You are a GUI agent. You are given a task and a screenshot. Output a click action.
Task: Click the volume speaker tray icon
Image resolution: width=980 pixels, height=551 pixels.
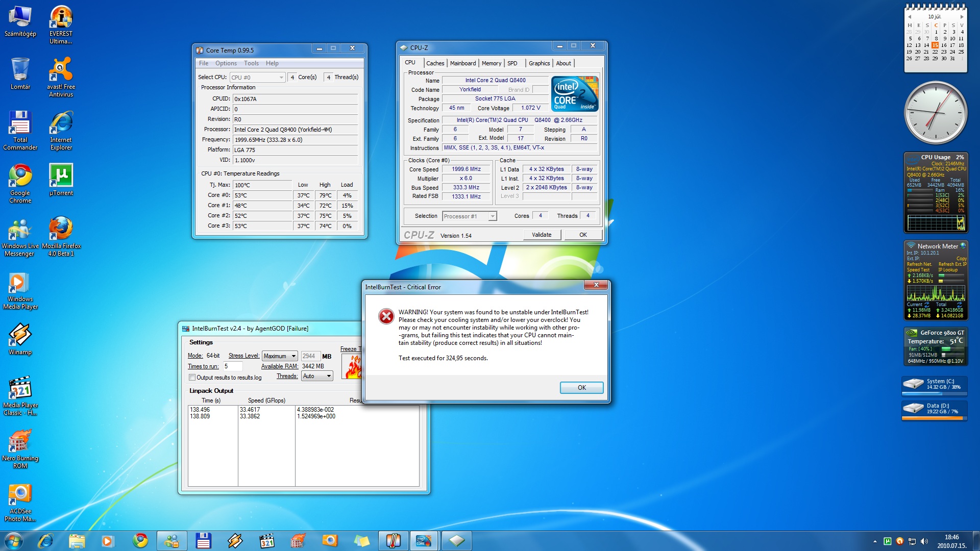click(924, 541)
